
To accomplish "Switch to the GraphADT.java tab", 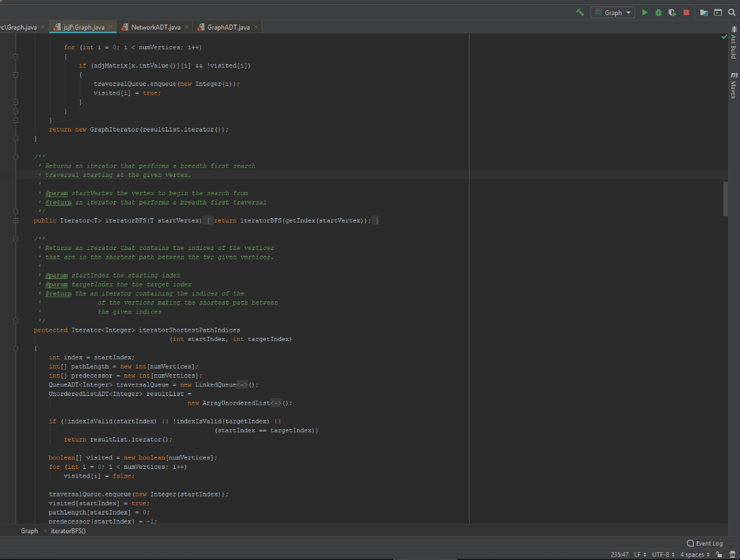I will tap(228, 27).
